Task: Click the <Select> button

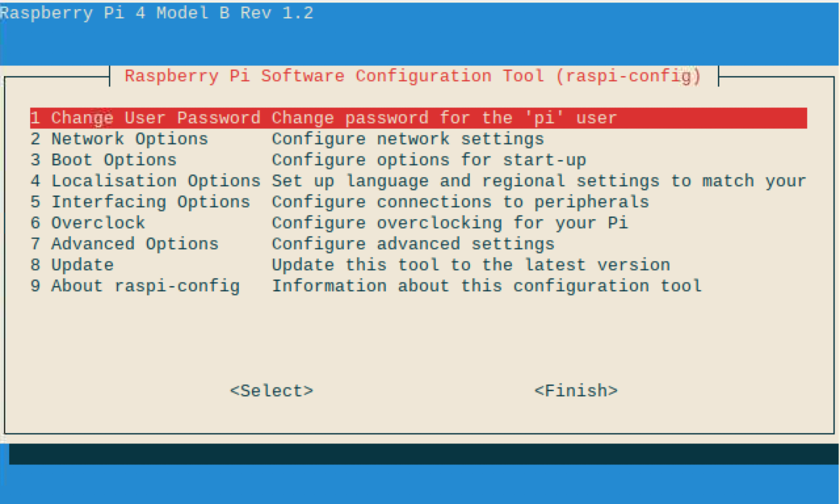Action: coord(272,391)
